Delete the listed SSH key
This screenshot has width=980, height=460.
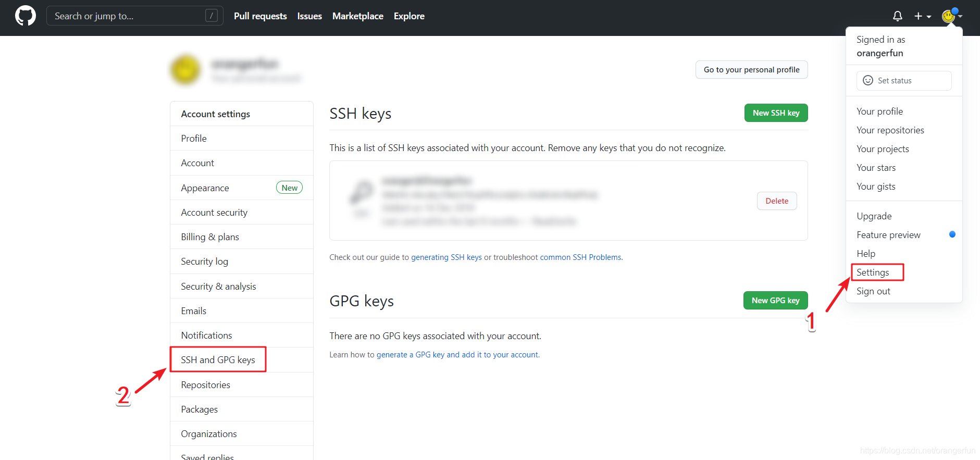tap(777, 201)
